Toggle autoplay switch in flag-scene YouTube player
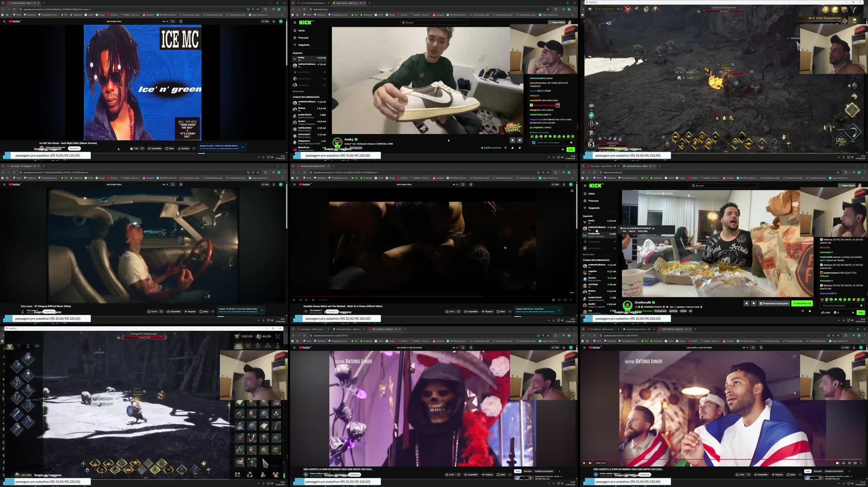 (838, 463)
